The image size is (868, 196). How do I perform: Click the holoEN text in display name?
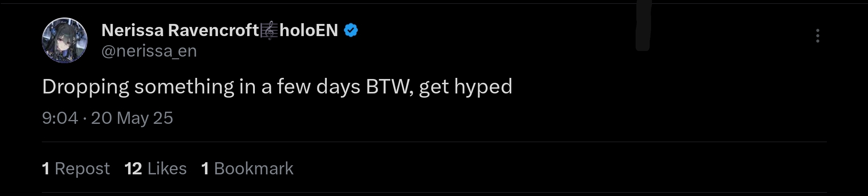tap(308, 30)
